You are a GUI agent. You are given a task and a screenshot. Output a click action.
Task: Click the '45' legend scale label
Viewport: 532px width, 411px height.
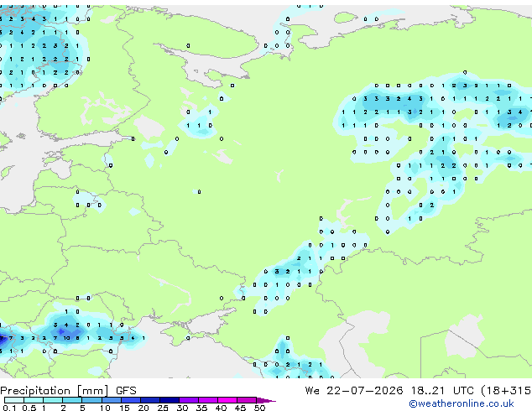coord(240,408)
